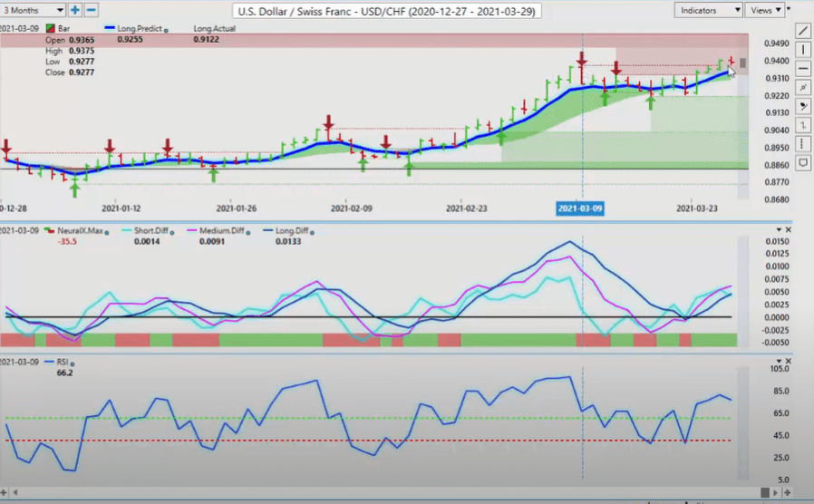Expand the RSI panel options arrow
The width and height of the screenshot is (814, 504).
779,361
